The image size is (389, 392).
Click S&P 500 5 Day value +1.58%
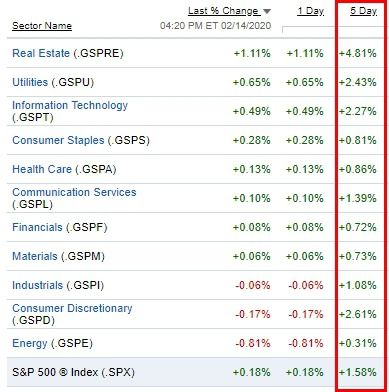click(358, 372)
